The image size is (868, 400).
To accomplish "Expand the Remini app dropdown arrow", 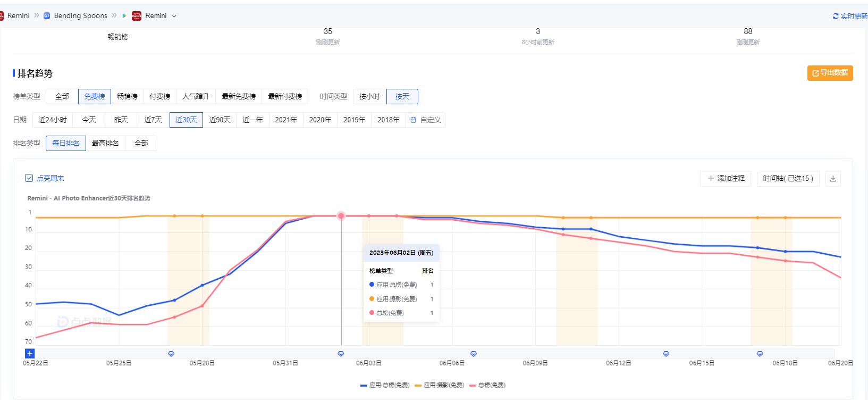I will click(x=174, y=16).
